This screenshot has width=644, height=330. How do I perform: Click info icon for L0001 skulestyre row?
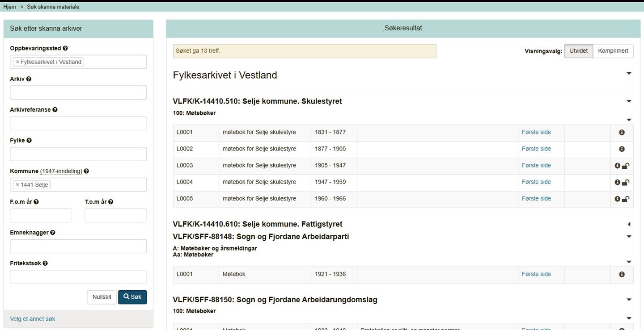622,133
